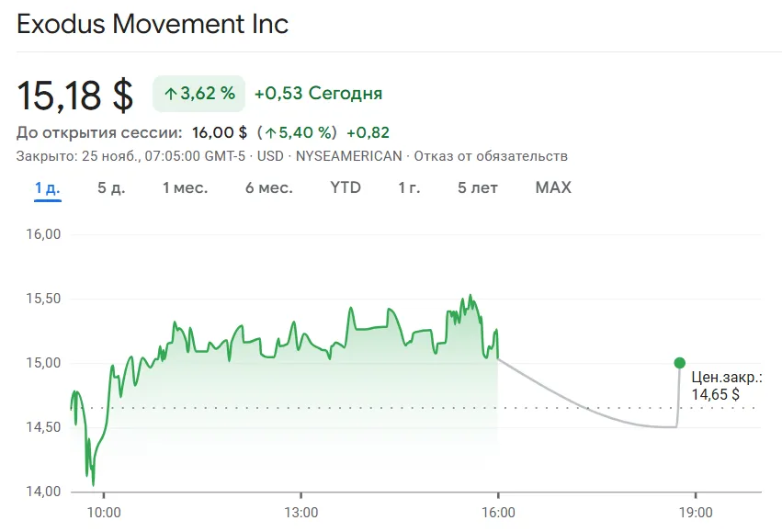Viewport: 782px width, 532px height.
Task: Click the green endpoint dot on the chart
Action: 679,363
